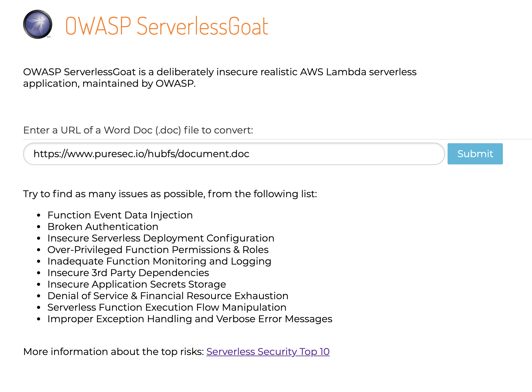The height and width of the screenshot is (392, 532).
Task: Click the 'Try to find as many issues' heading
Action: click(170, 194)
